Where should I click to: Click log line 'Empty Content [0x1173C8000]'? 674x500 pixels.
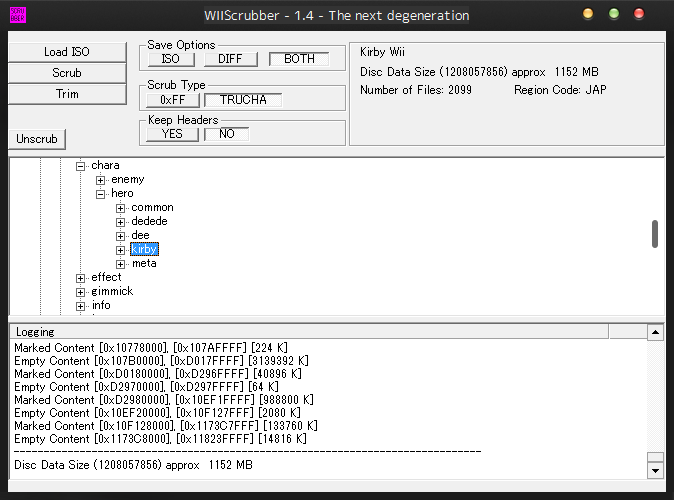pyautogui.click(x=160, y=439)
